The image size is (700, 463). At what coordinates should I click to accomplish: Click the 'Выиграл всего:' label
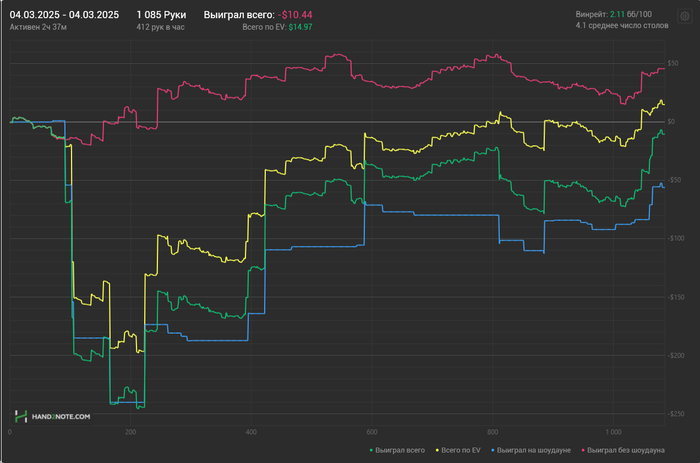click(239, 15)
